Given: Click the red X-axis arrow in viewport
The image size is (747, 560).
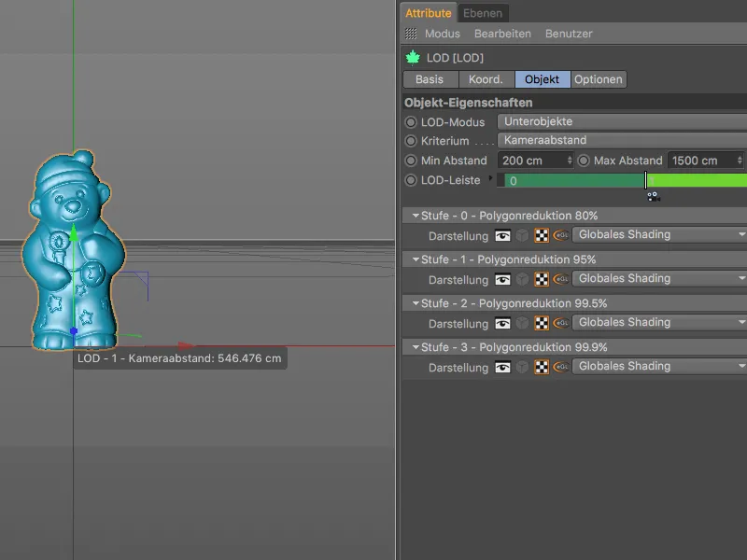Looking at the screenshot, I should [x=186, y=345].
